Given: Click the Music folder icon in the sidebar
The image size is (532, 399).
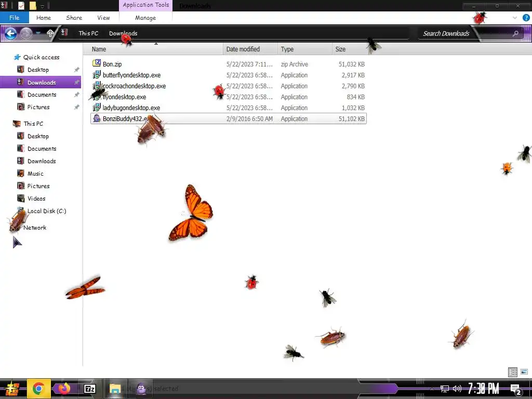Looking at the screenshot, I should pyautogui.click(x=21, y=174).
